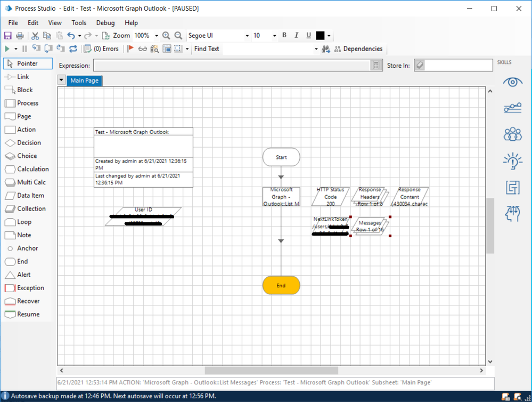Find next match with the binoculars arrow icon

tap(326, 49)
